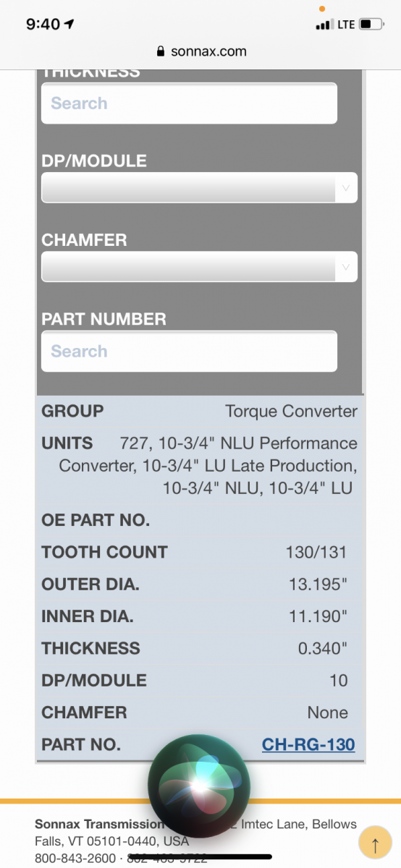Tap the battery icon in status bar
The width and height of the screenshot is (401, 868).
(x=371, y=25)
